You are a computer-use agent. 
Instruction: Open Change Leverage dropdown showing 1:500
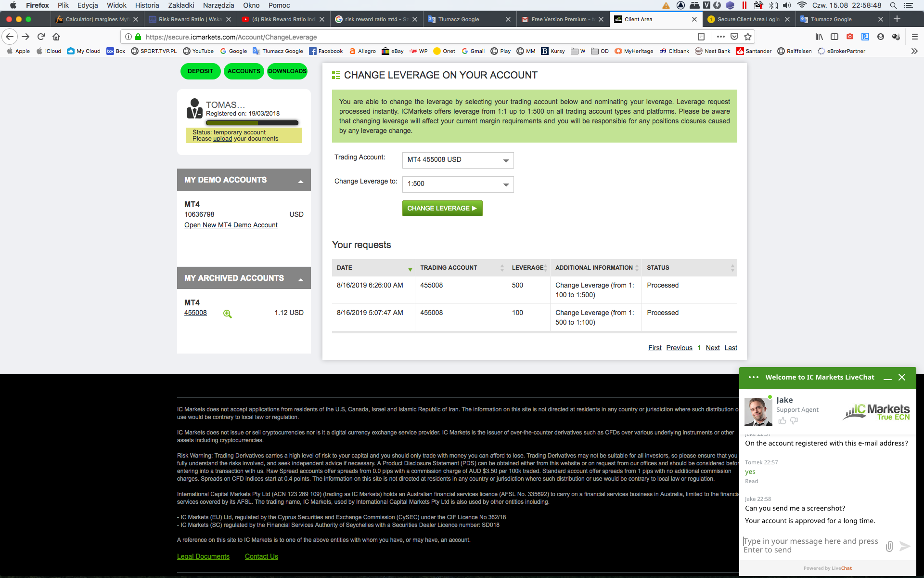point(458,184)
